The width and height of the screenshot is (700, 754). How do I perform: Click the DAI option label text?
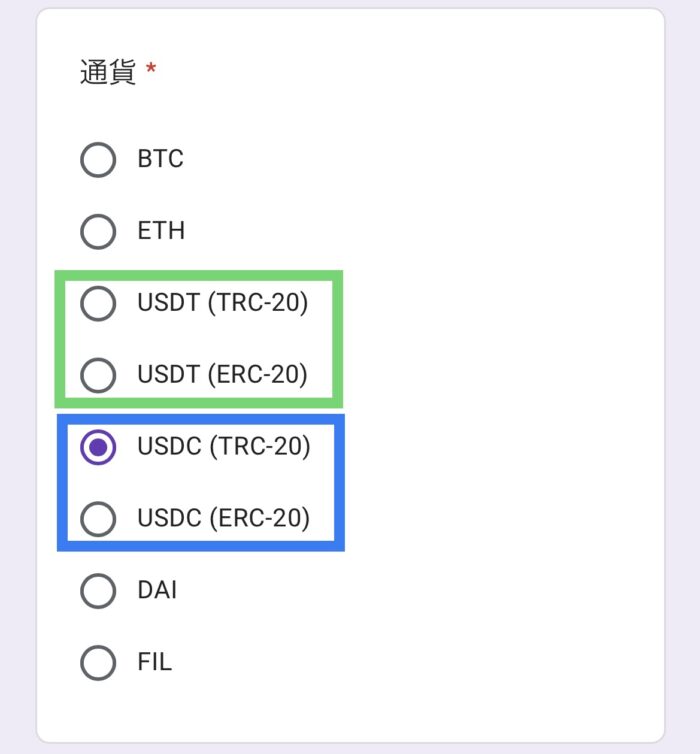click(x=157, y=590)
